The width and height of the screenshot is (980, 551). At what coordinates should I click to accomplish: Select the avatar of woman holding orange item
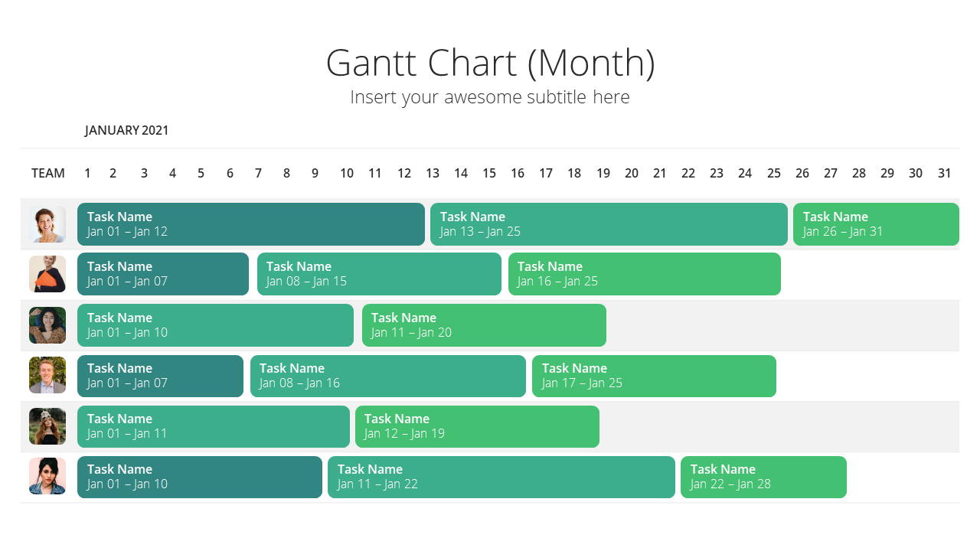click(x=47, y=274)
